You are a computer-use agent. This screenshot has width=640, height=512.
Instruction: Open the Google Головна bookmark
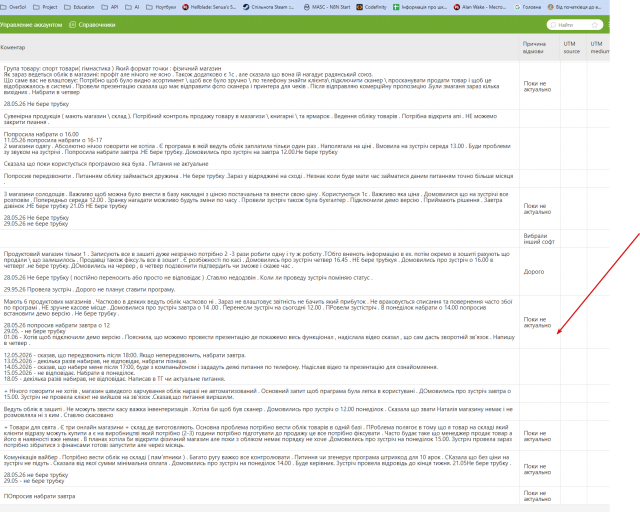527,7
